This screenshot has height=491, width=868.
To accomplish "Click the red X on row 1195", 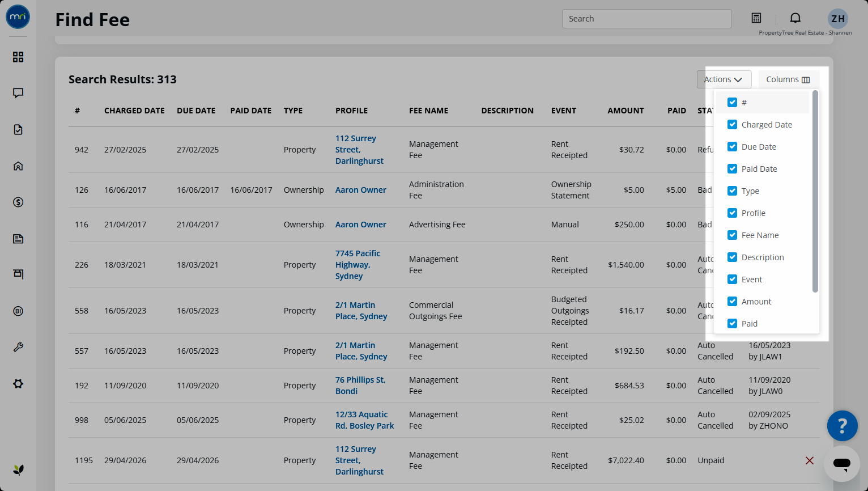I will click(810, 460).
